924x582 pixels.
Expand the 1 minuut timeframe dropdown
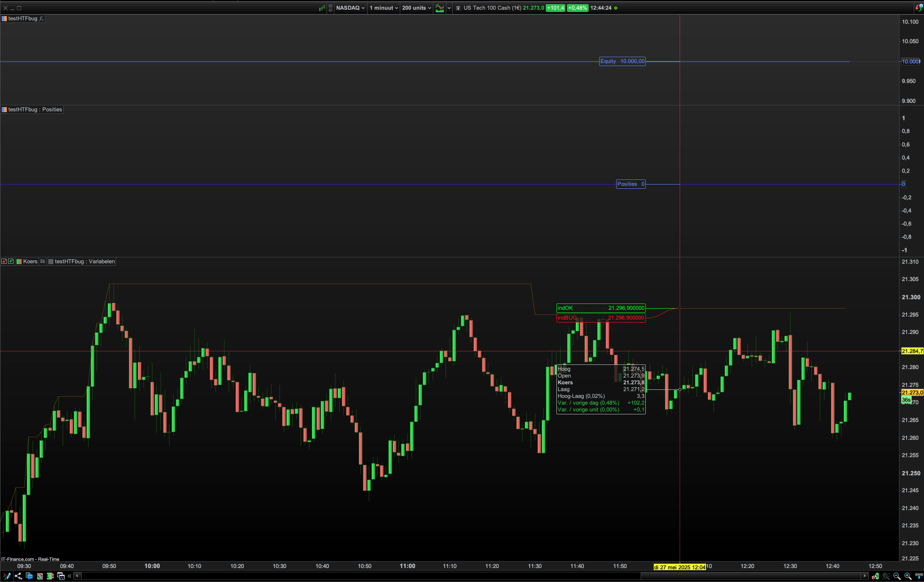tap(384, 8)
